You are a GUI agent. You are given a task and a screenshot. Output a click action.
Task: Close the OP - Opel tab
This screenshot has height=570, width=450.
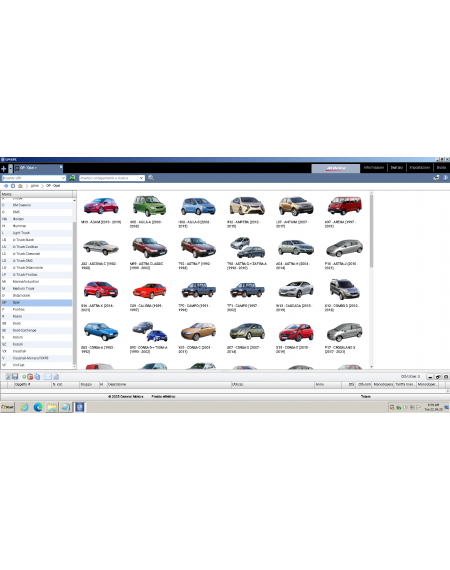click(x=61, y=167)
